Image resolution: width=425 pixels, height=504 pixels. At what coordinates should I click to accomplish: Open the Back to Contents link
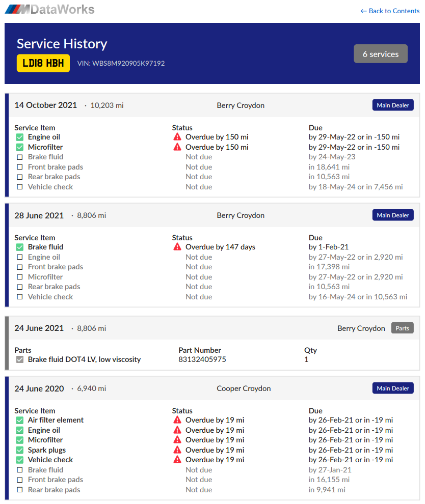coord(389,11)
